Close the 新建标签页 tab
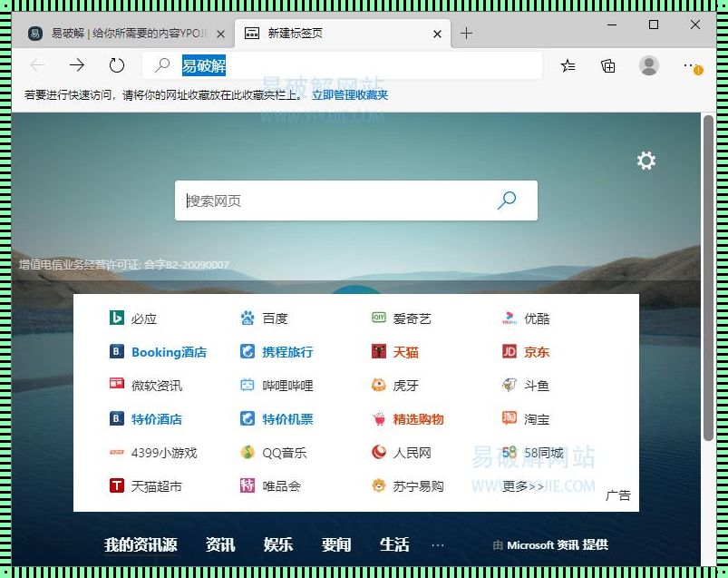Image resolution: width=728 pixels, height=578 pixels. [x=438, y=34]
